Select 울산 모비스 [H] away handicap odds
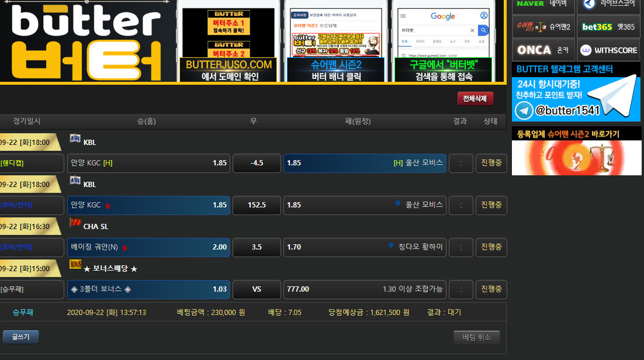 click(x=365, y=163)
